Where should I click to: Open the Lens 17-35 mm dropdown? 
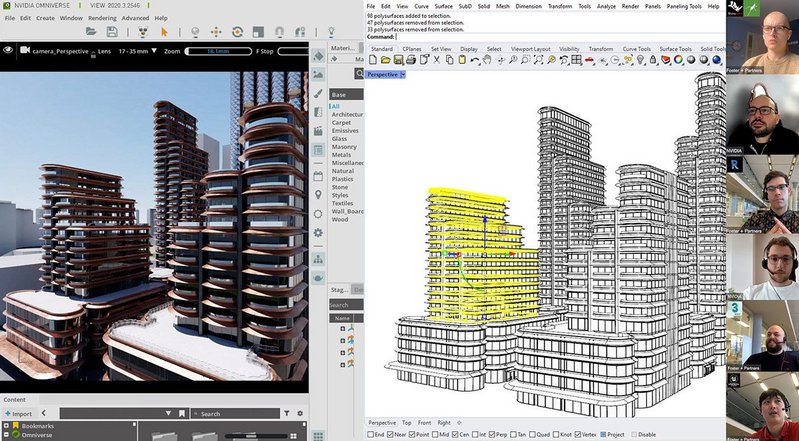click(x=154, y=51)
